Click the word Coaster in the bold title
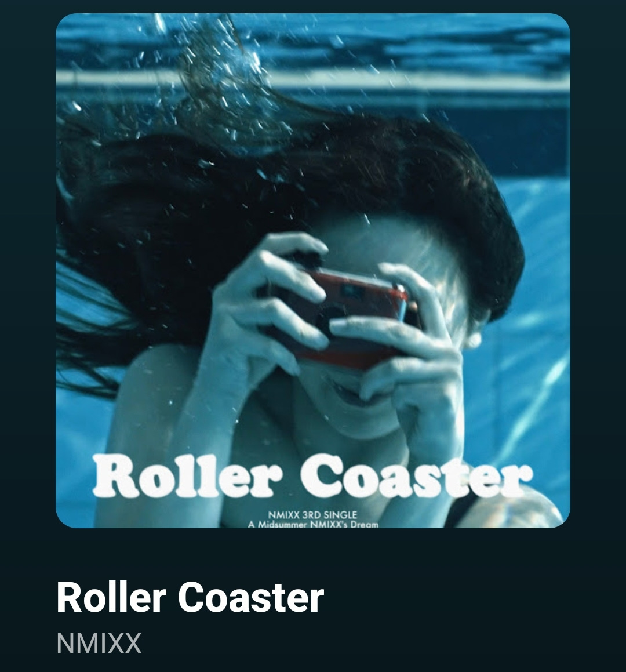The width and height of the screenshot is (626, 672). (250, 597)
